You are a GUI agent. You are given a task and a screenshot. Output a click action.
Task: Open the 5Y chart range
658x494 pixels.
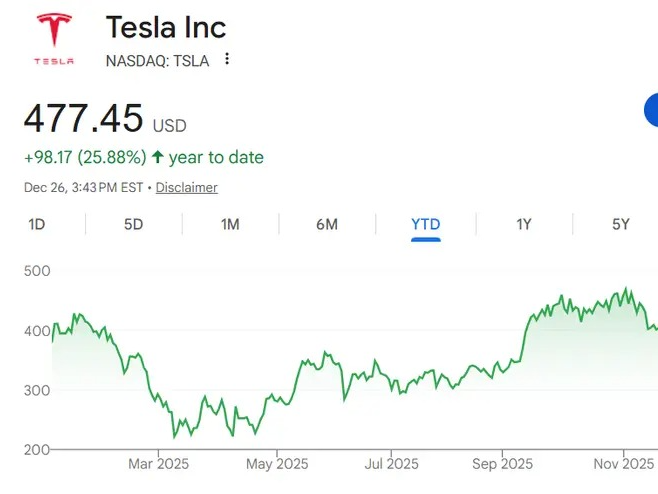click(x=621, y=224)
